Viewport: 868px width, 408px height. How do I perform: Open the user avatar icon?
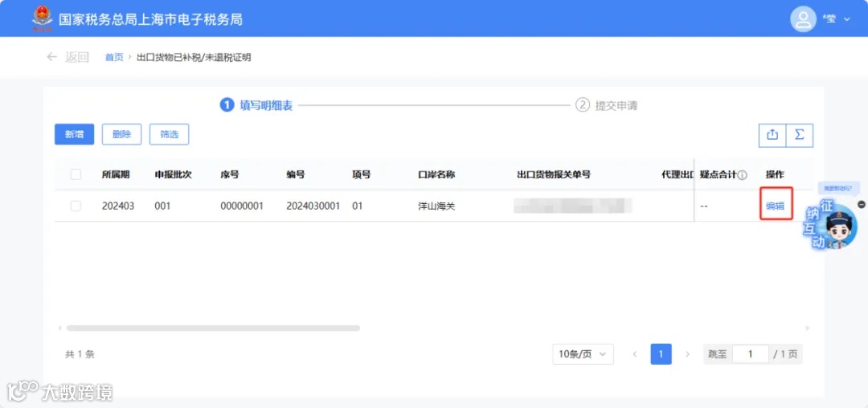pyautogui.click(x=803, y=18)
